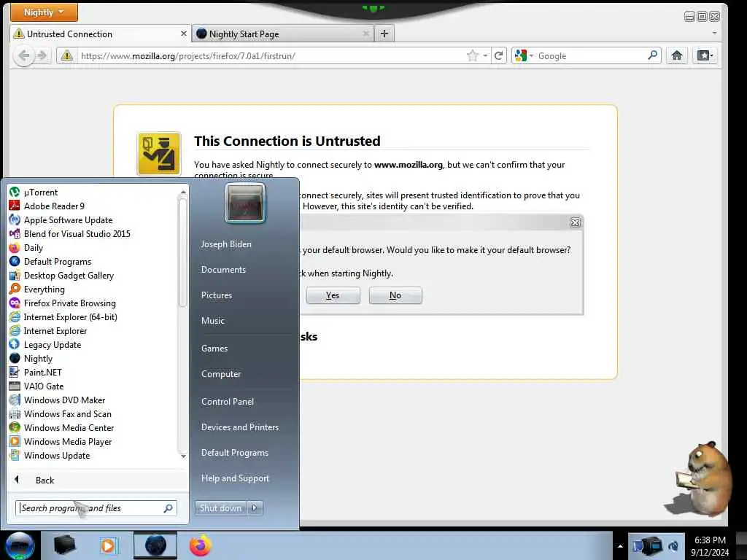Click the search magnifier in the Google box
The width and height of the screenshot is (747, 560).
[652, 55]
